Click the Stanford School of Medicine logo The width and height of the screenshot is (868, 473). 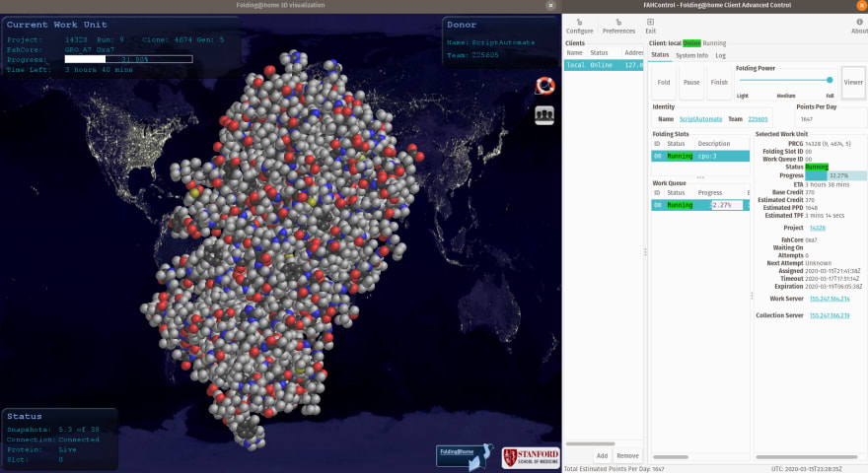[531, 457]
